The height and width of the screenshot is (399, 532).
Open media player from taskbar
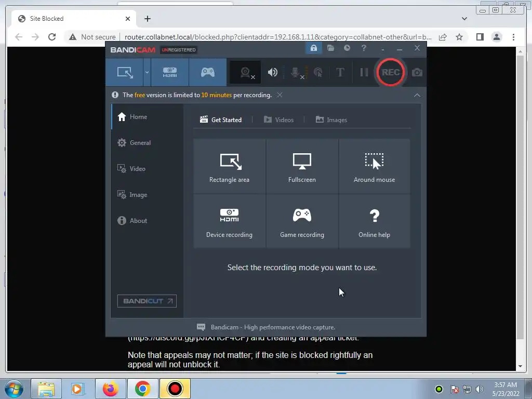(x=77, y=389)
